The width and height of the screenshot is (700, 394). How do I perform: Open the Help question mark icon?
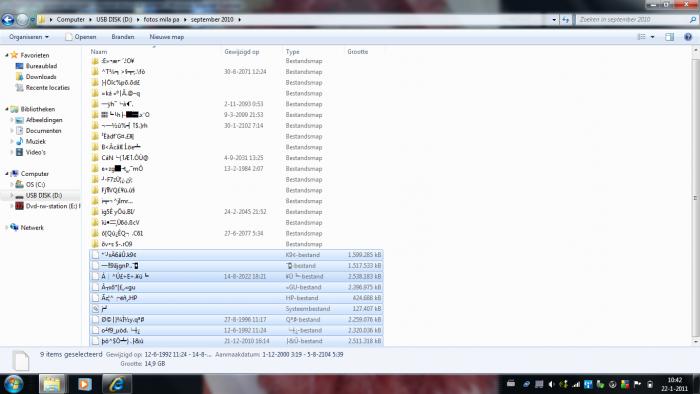tap(688, 37)
